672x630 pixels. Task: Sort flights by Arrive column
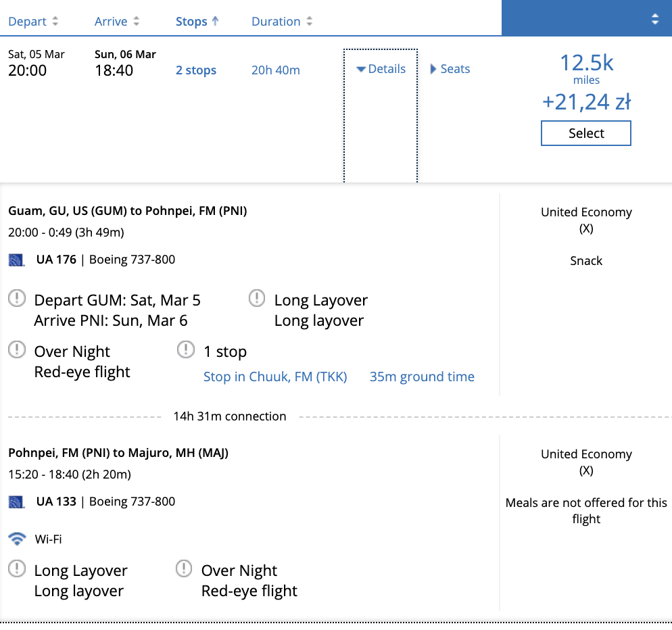pyautogui.click(x=116, y=21)
